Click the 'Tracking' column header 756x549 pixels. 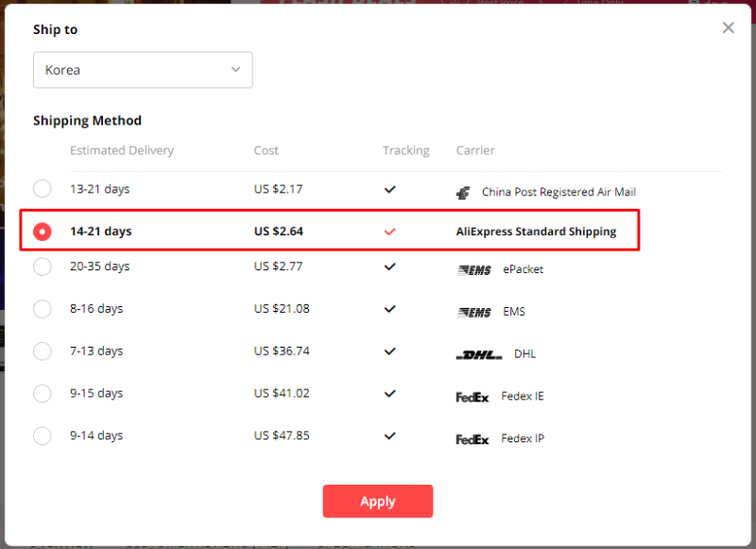pos(406,150)
